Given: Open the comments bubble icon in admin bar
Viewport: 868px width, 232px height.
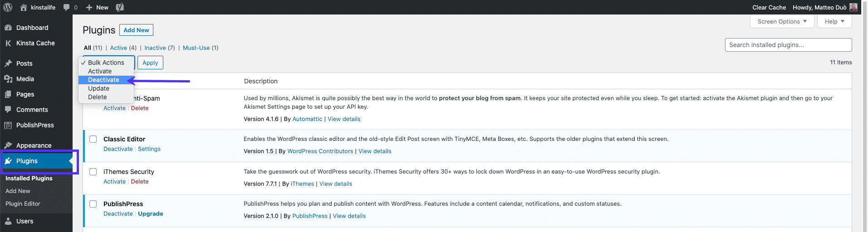Looking at the screenshot, I should coord(67,7).
